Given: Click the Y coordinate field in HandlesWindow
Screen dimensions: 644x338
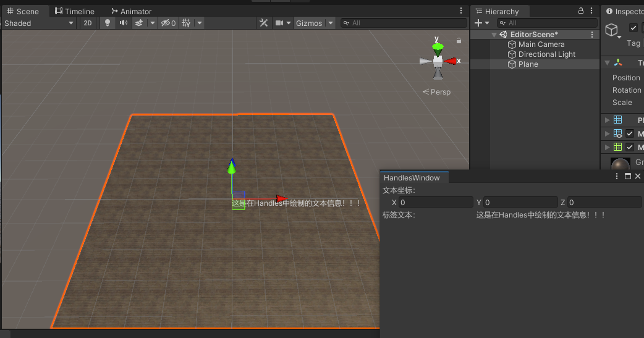Looking at the screenshot, I should point(520,203).
